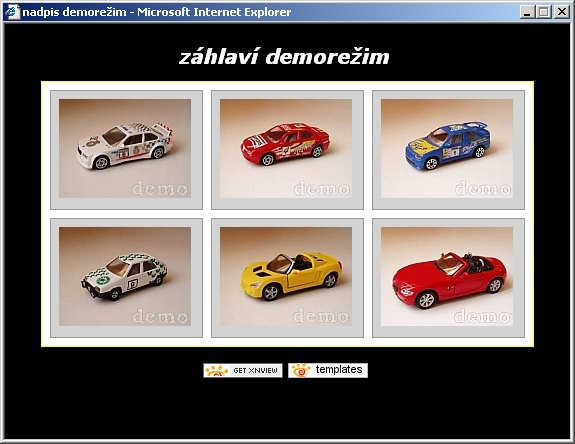575x444 pixels.
Task: Click the orange paw logo in the XnView button
Action: coord(217,371)
